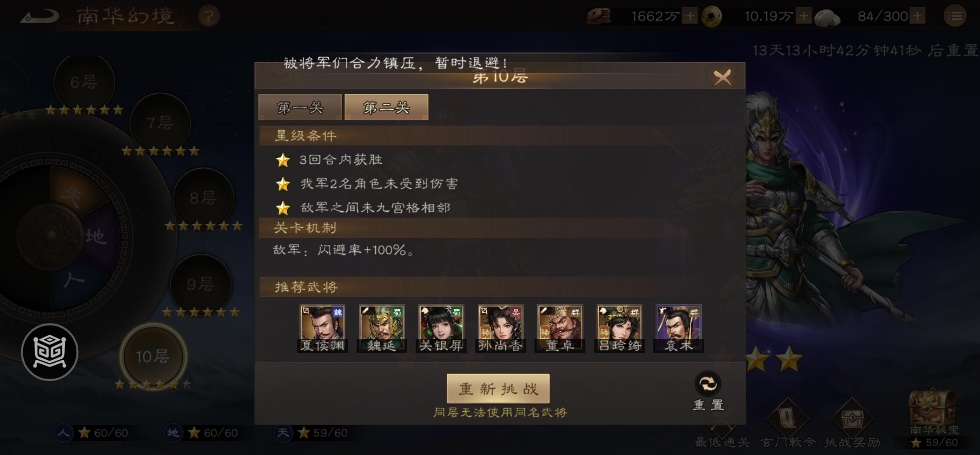
Task: Select the 孙尚香 hero portrait
Action: [x=501, y=328]
